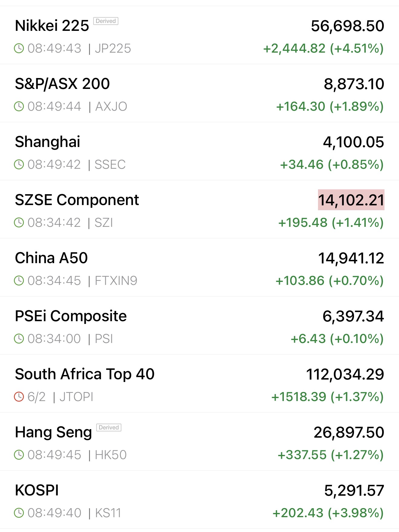Tap the Derived badge next to Hang Seng
Screen dimensions: 399x532
[x=109, y=428]
